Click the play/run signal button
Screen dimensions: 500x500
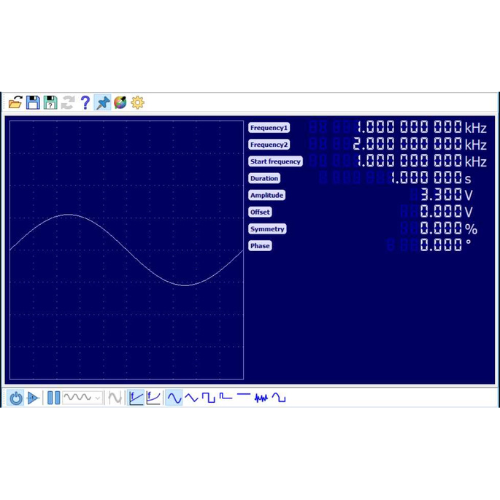(33, 398)
